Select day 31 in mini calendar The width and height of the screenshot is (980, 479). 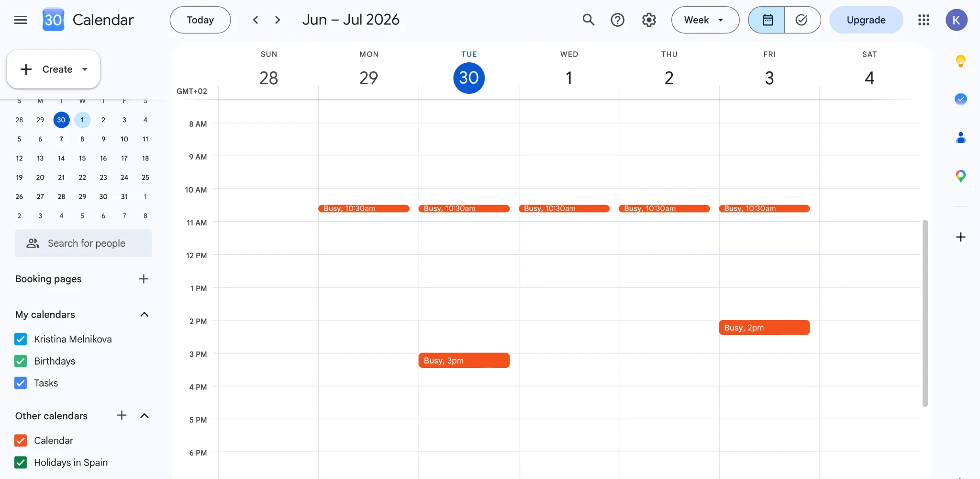point(124,196)
